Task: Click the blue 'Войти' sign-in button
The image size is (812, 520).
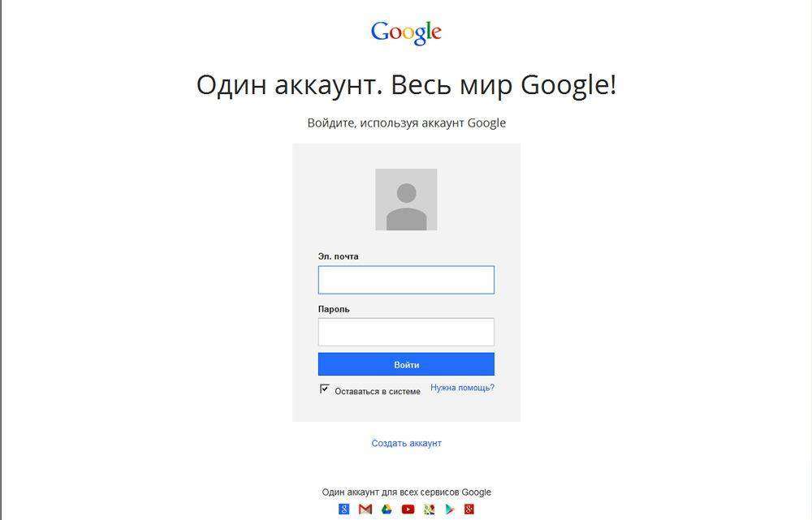Action: pyautogui.click(x=406, y=364)
